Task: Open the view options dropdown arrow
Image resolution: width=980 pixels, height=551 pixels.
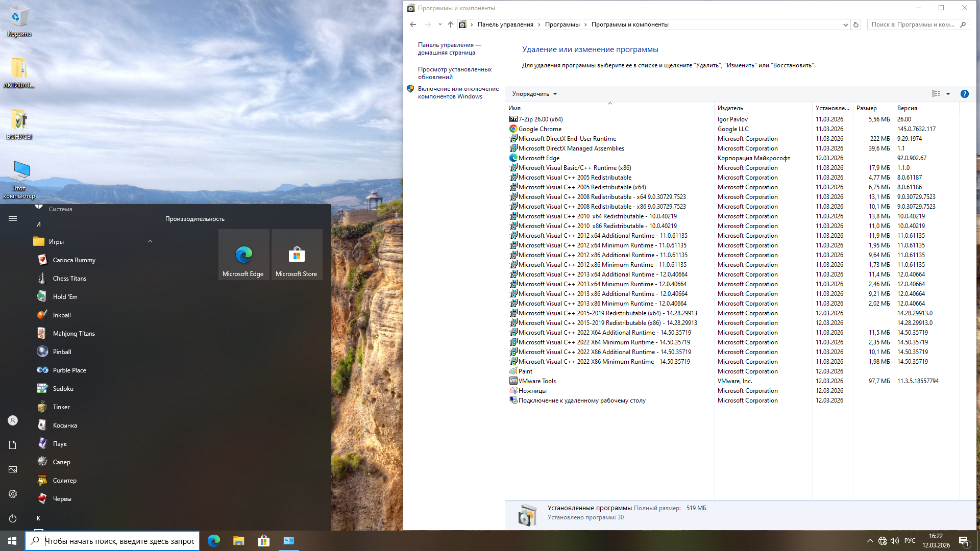Action: tap(948, 94)
